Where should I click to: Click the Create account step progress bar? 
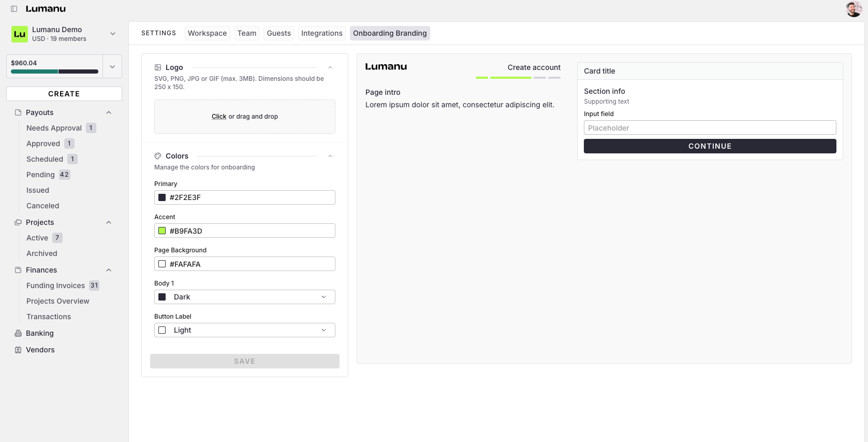pos(518,78)
